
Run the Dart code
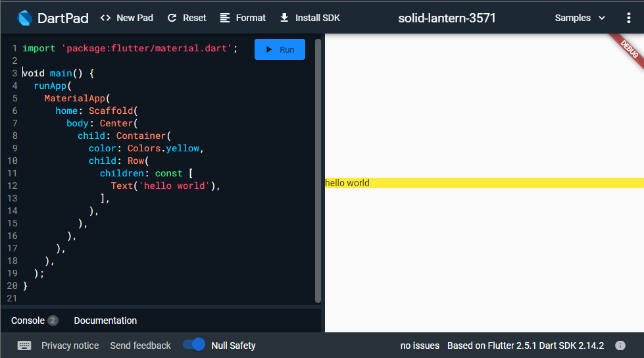pos(280,49)
